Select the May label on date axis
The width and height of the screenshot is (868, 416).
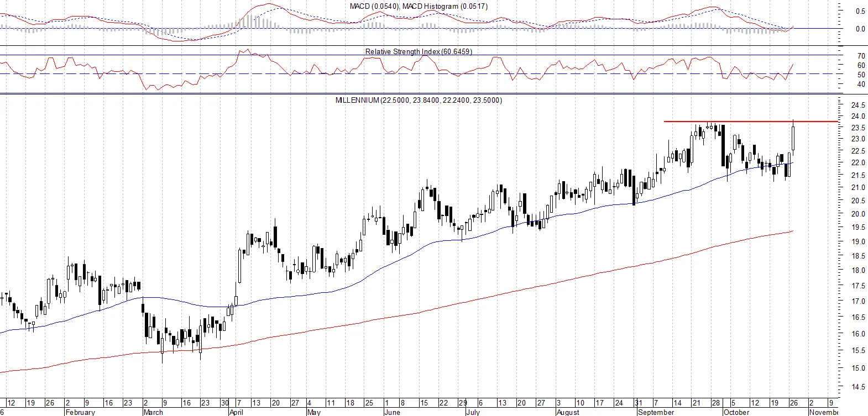[314, 412]
